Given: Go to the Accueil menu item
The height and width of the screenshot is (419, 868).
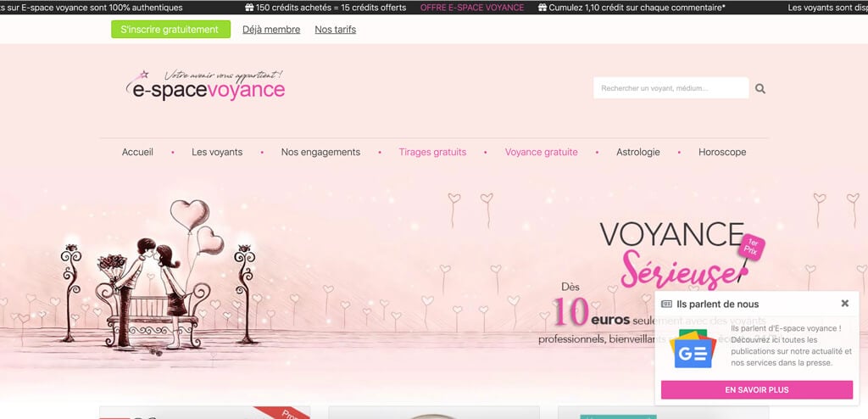Looking at the screenshot, I should pyautogui.click(x=138, y=152).
